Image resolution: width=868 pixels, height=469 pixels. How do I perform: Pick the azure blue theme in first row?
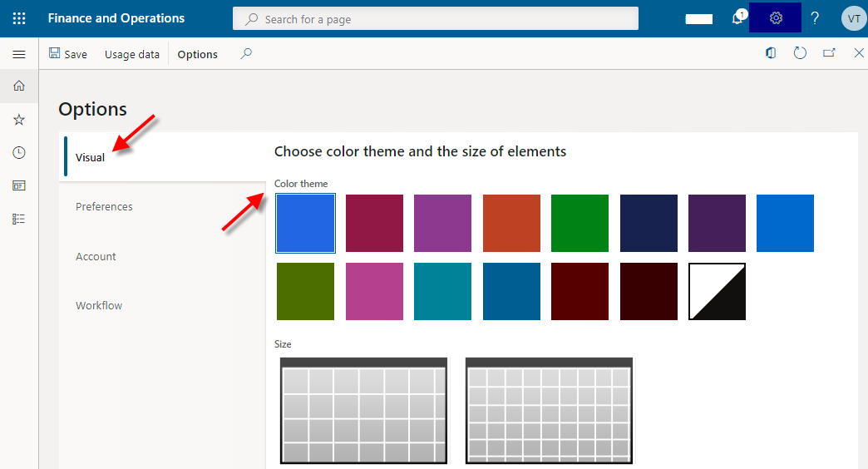785,223
